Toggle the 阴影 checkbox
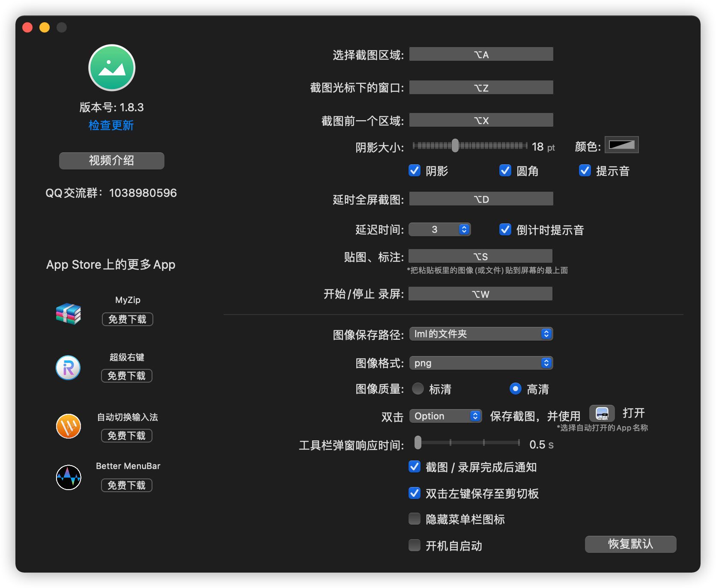716x588 pixels. [414, 171]
